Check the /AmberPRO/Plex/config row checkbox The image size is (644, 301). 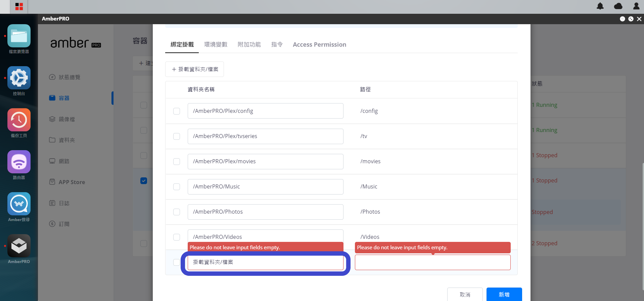(x=177, y=111)
